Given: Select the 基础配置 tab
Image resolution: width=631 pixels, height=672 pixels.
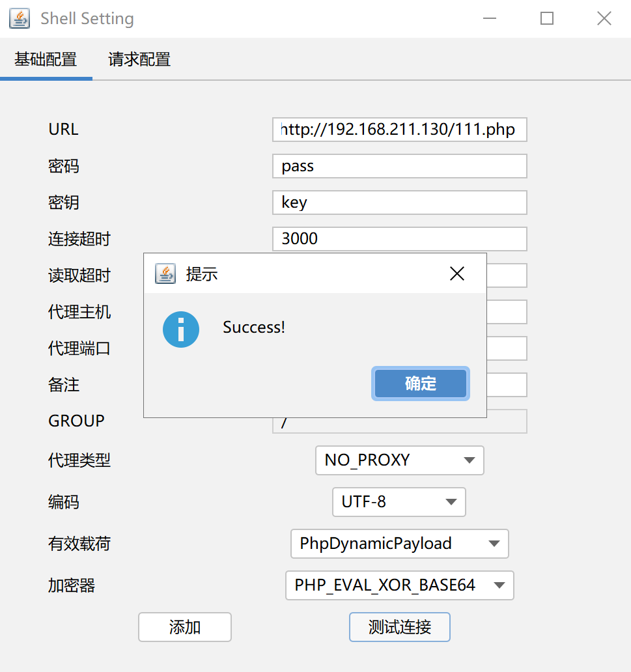Looking at the screenshot, I should click(45, 59).
